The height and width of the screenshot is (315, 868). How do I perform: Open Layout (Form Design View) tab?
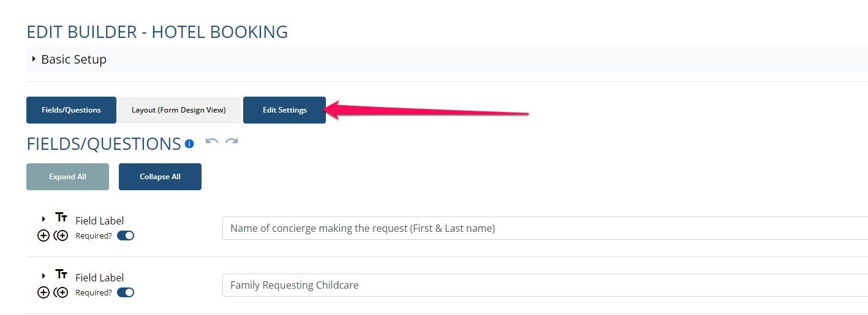click(179, 110)
